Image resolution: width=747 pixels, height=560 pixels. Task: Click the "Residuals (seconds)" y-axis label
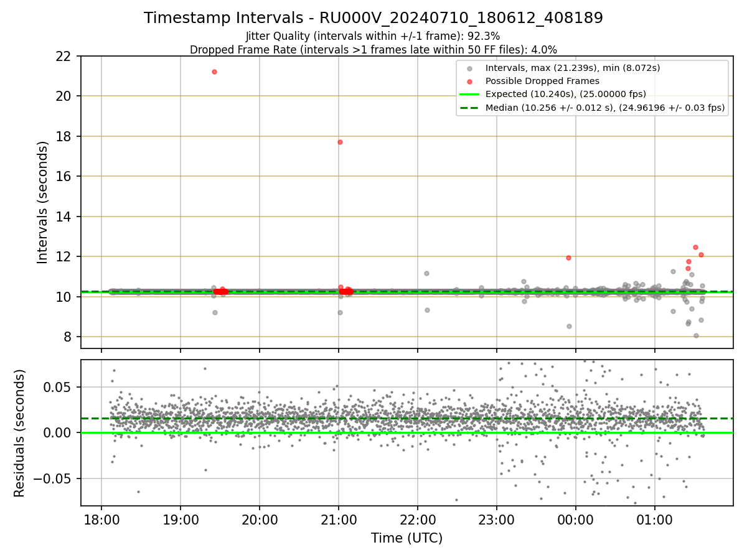(20, 433)
